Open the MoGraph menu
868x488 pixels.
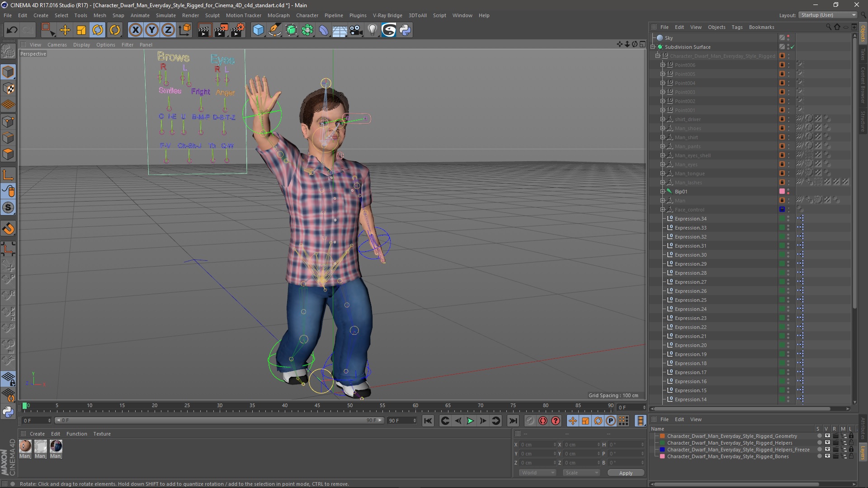pyautogui.click(x=278, y=15)
